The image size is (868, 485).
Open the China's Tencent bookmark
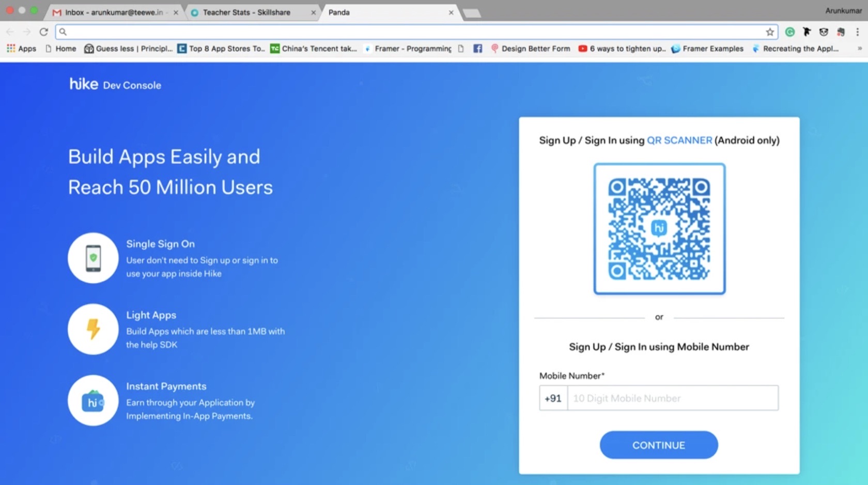pos(314,49)
